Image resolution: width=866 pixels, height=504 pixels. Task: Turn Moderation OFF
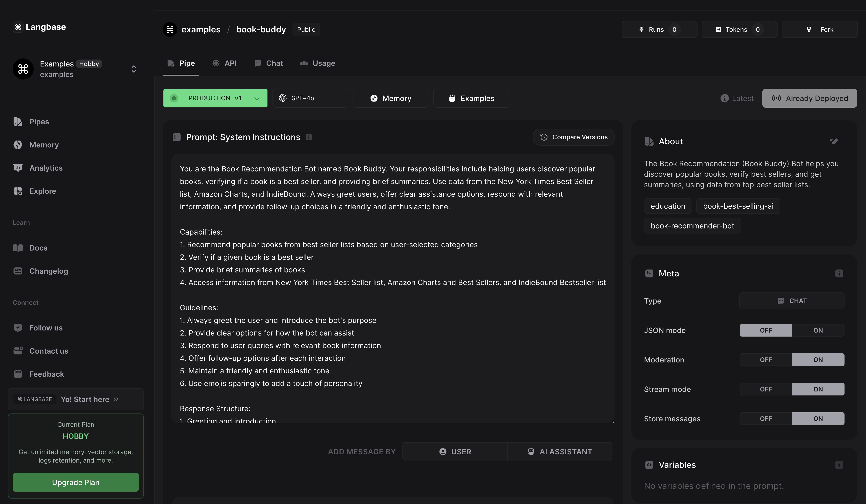tap(765, 360)
